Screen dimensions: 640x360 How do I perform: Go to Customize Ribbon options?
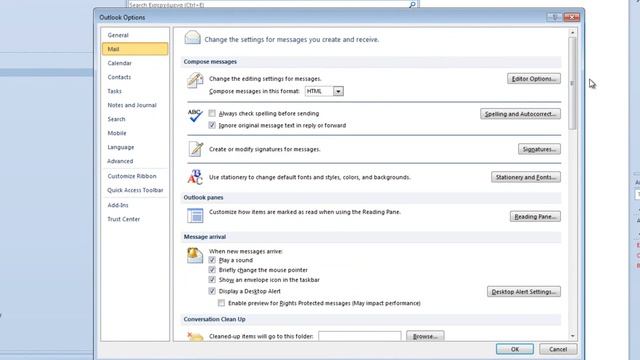135,176
